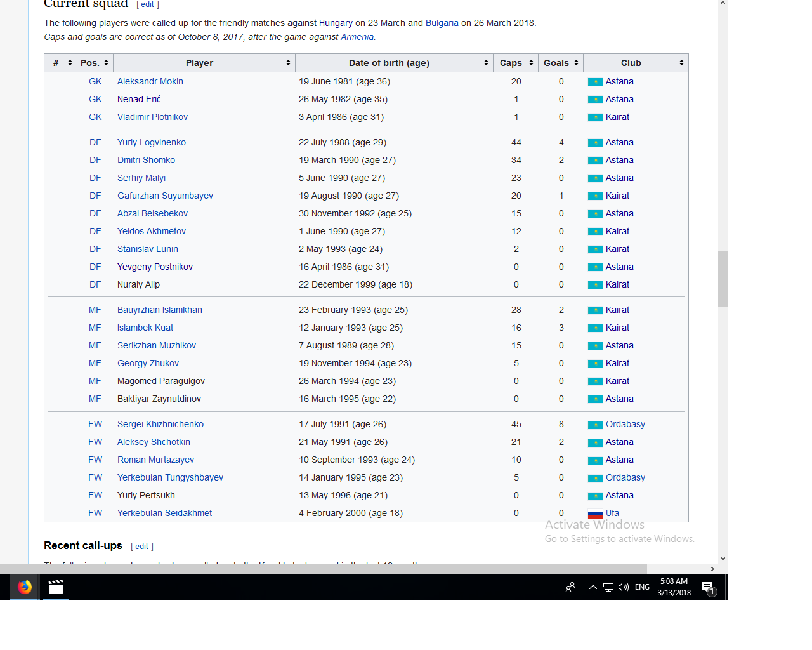Viewport: 812px width, 650px height.
Task: Open Roman Murtazayev's player page
Action: pos(155,460)
